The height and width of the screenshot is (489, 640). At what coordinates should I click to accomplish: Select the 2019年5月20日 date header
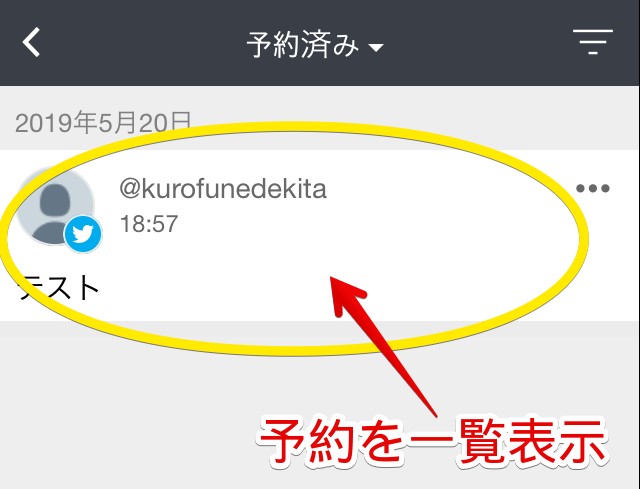point(103,122)
